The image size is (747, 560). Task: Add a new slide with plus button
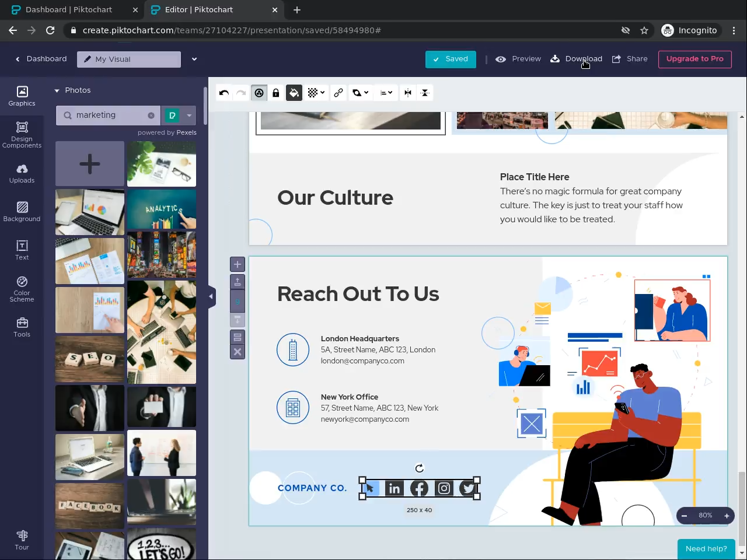pos(238,265)
